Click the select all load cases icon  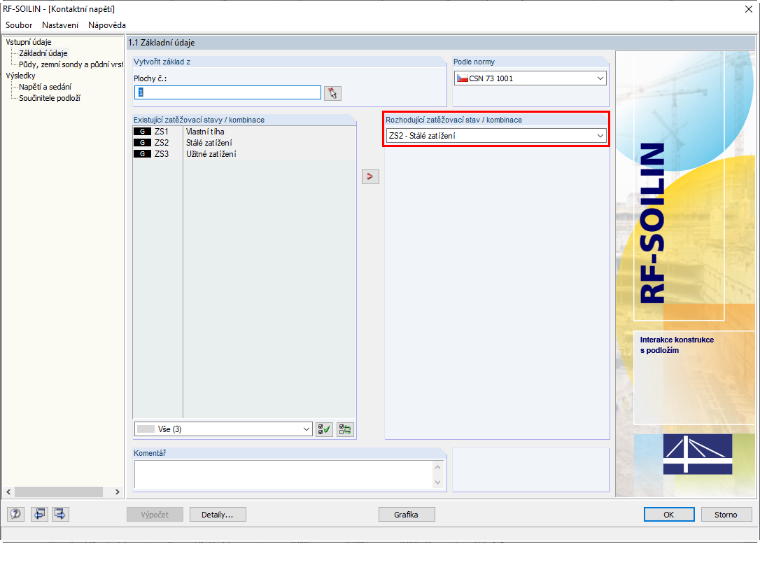324,429
